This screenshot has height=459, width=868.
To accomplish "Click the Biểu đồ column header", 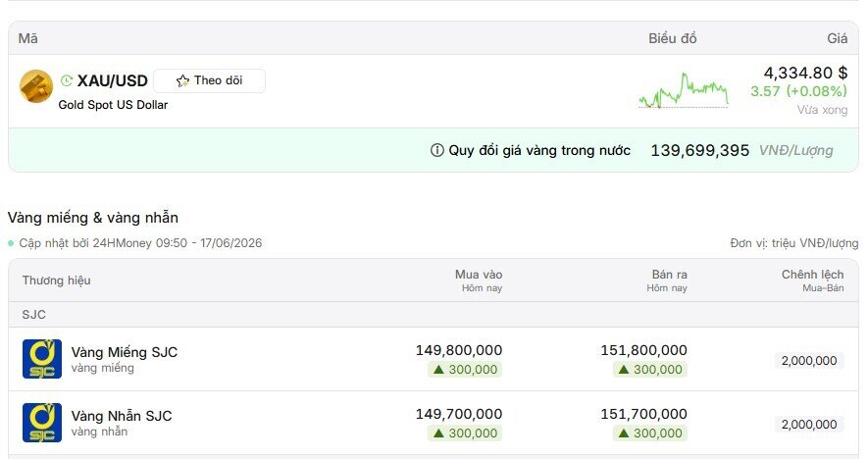I will coord(673,38).
